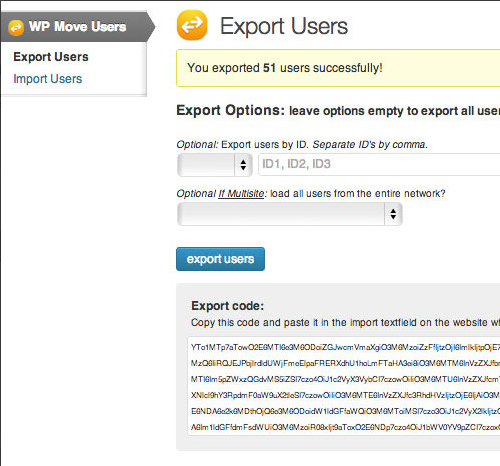Click the If Multisite underlined link
The image size is (500, 466).
click(x=241, y=194)
